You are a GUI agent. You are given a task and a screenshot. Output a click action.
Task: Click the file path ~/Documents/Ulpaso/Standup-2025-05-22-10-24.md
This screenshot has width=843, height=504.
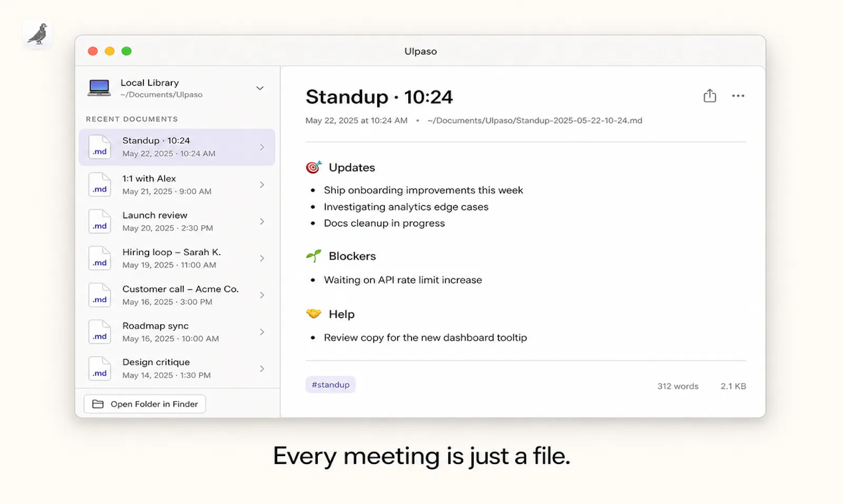click(535, 121)
